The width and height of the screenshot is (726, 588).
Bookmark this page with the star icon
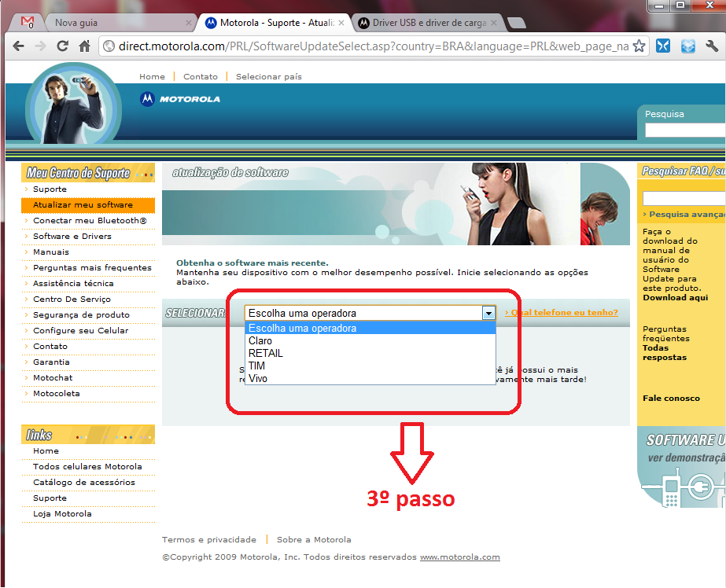[x=639, y=46]
